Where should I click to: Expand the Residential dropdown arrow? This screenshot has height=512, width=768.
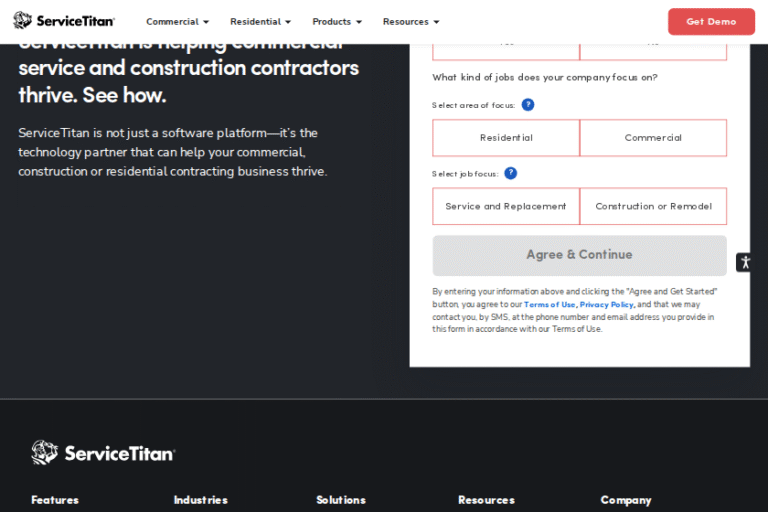pos(288,22)
